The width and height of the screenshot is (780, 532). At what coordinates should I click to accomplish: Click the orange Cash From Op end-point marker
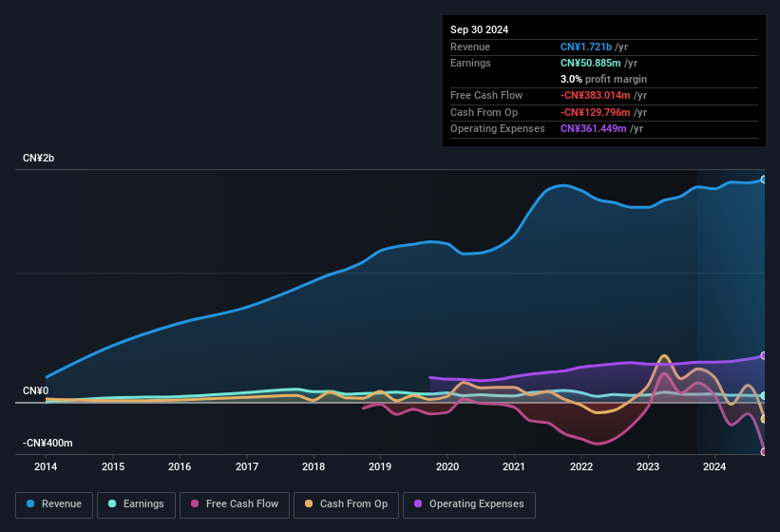pos(764,419)
